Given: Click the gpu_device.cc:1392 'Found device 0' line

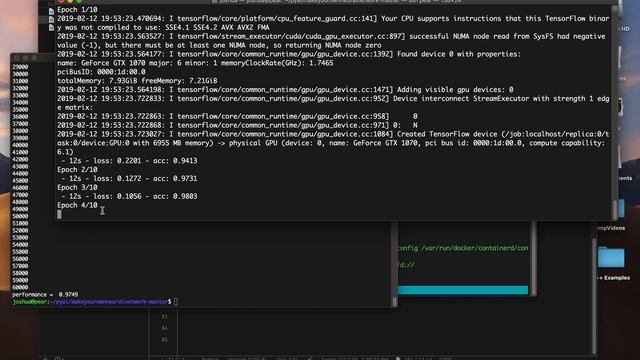Looking at the screenshot, I should click(289, 54).
